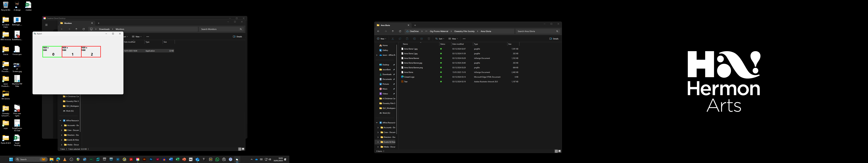Select monitor 2 box in Form1
868x163 pixels.
(91, 52)
